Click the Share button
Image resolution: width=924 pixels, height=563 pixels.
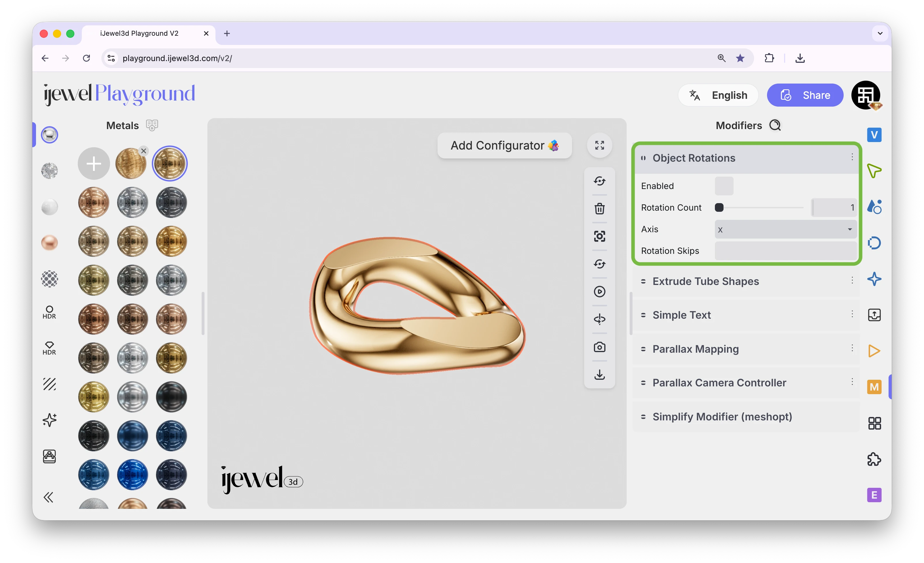(x=805, y=95)
